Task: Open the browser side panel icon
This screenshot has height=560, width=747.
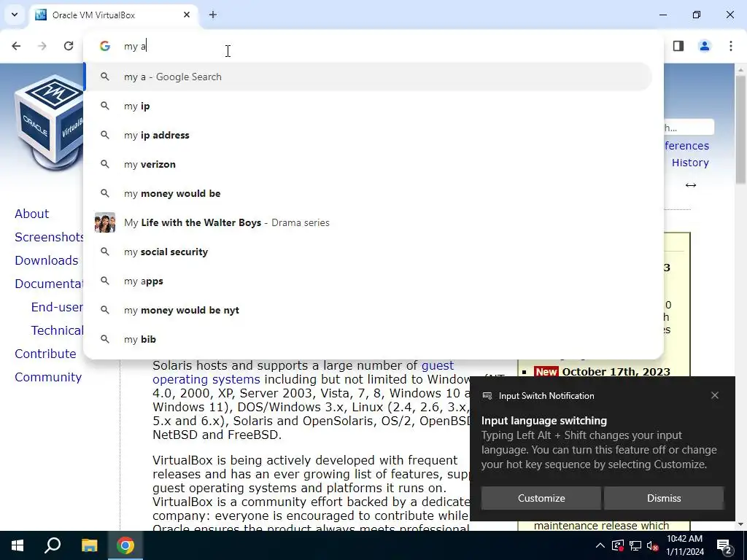Action: click(x=678, y=46)
